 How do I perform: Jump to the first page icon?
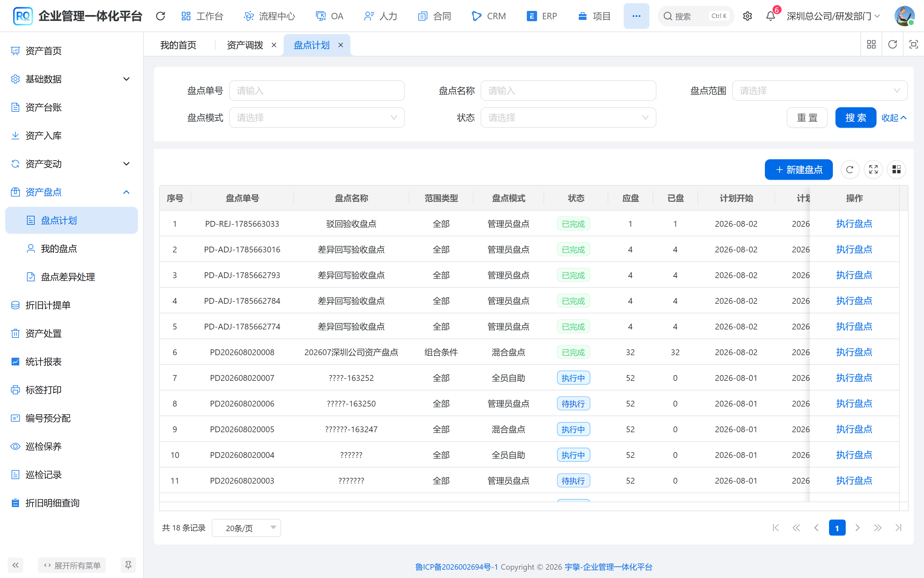775,528
